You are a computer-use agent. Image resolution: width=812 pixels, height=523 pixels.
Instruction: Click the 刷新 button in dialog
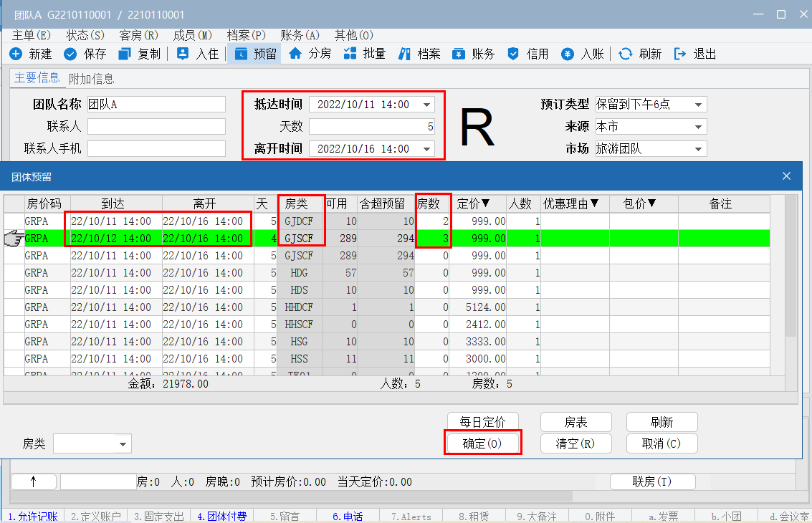(661, 422)
